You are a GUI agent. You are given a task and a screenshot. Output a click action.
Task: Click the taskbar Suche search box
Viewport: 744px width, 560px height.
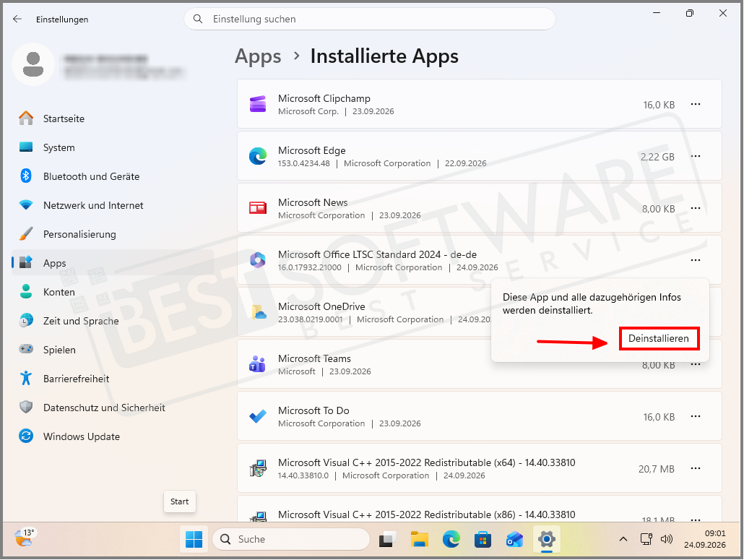pos(291,539)
